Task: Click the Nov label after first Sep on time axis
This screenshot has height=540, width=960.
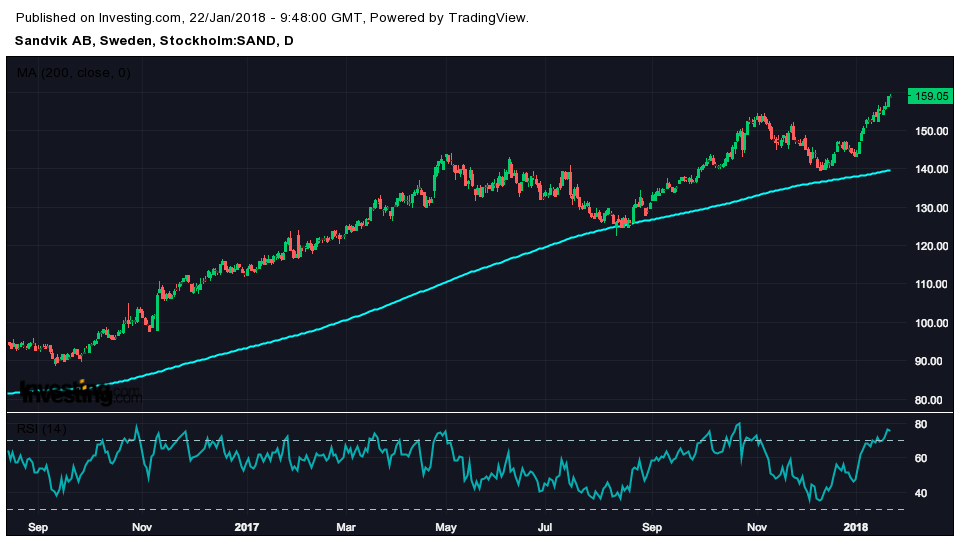Action: [x=142, y=527]
